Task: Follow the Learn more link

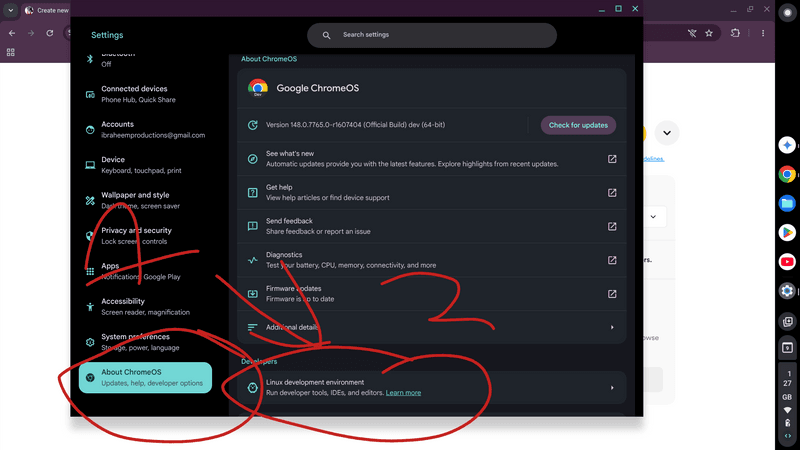Action: 403,393
